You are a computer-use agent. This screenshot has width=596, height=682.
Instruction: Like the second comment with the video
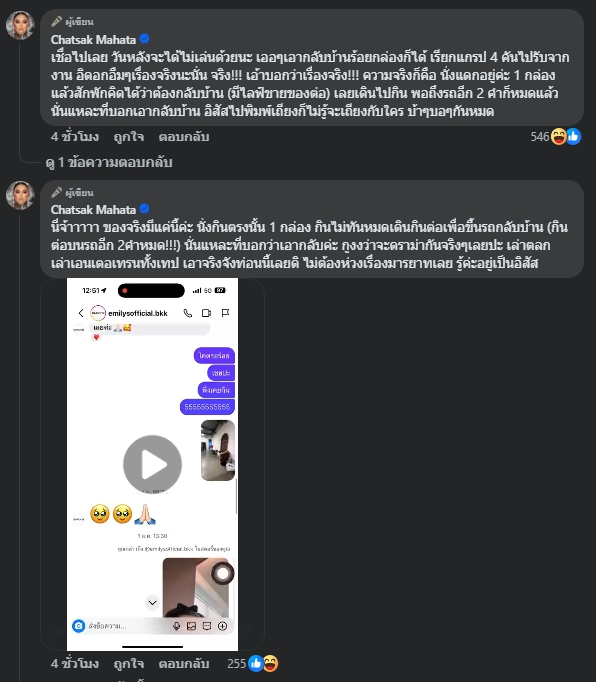[x=129, y=663]
